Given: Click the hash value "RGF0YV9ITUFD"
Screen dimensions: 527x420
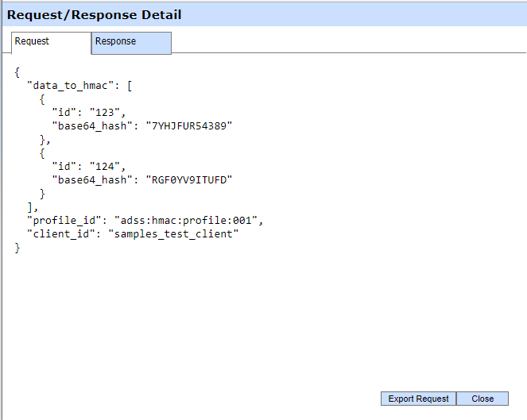Looking at the screenshot, I should pyautogui.click(x=191, y=180).
